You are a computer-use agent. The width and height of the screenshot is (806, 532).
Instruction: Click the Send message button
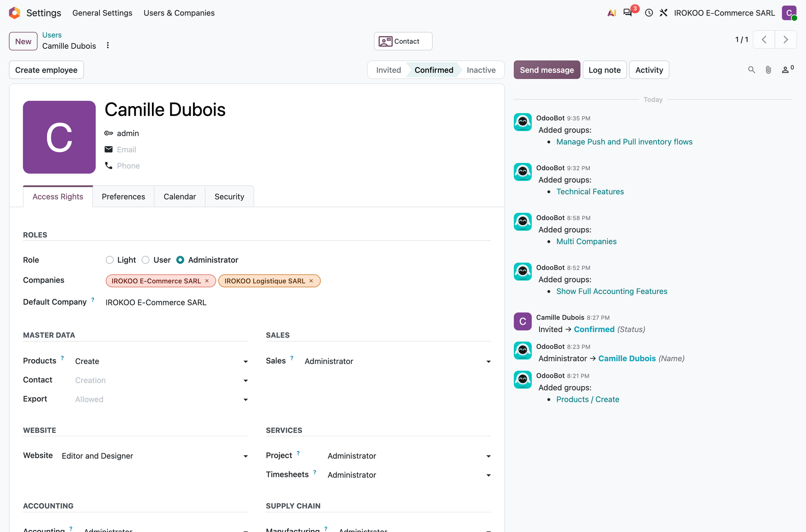pyautogui.click(x=547, y=70)
